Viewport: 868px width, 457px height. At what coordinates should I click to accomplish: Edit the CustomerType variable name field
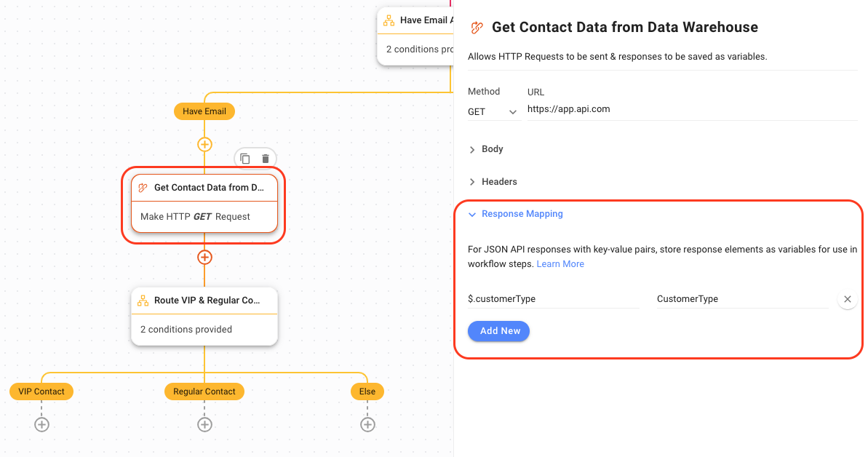coord(741,299)
